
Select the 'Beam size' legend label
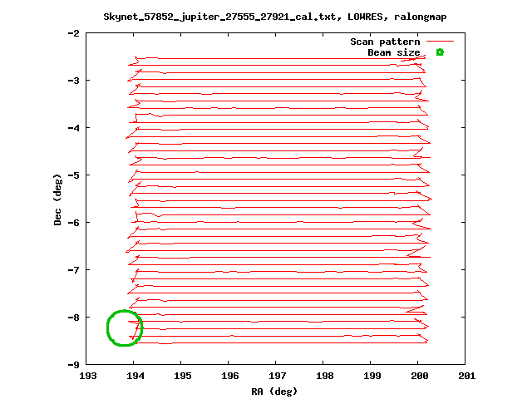coord(393,52)
